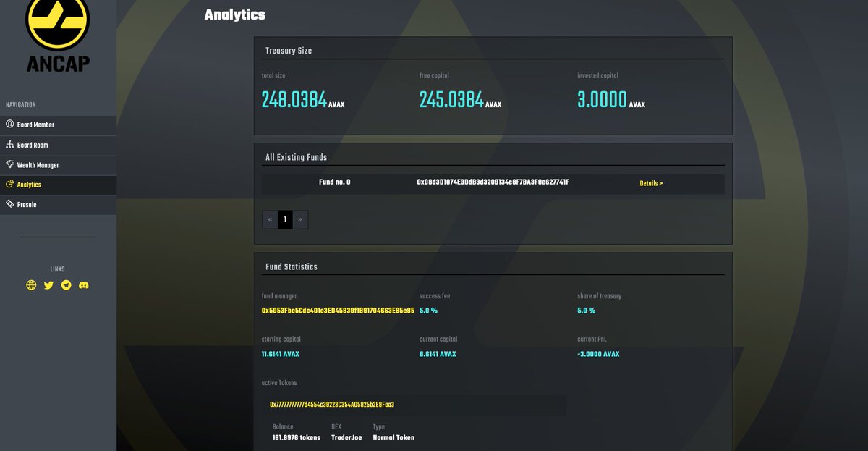Open Details for Fund no. 0
This screenshot has height=451, width=868.
click(x=651, y=184)
